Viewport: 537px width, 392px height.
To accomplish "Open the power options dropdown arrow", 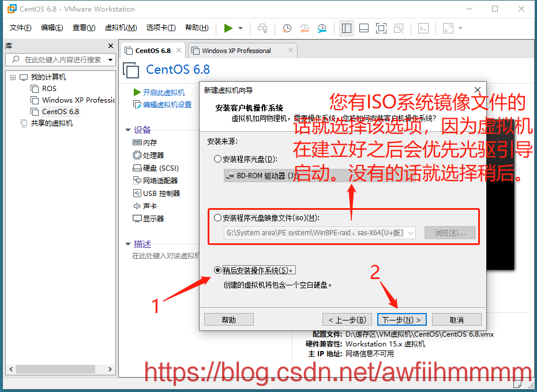I will [x=241, y=28].
